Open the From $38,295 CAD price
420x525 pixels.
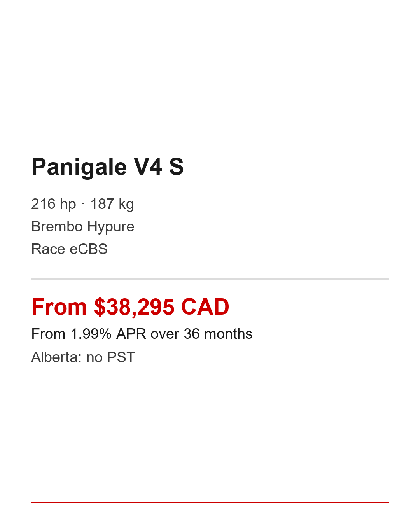(130, 307)
